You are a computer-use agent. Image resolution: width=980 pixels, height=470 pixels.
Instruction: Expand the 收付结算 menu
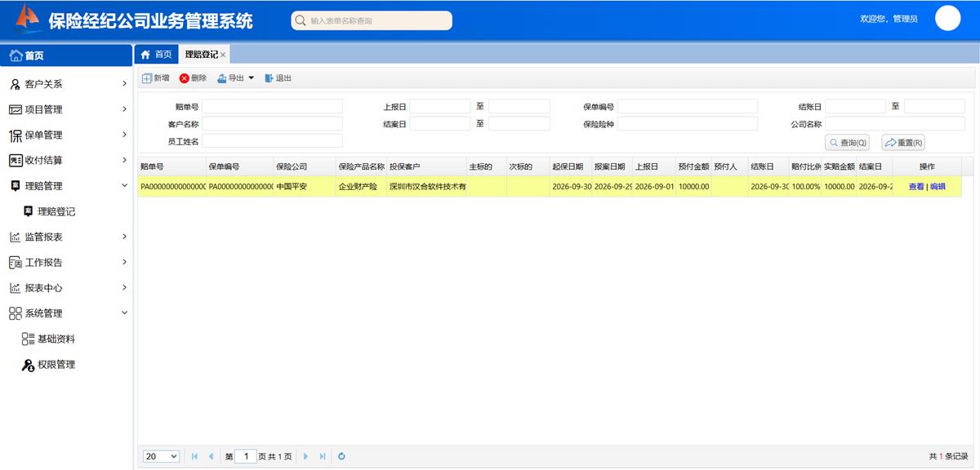click(x=66, y=160)
